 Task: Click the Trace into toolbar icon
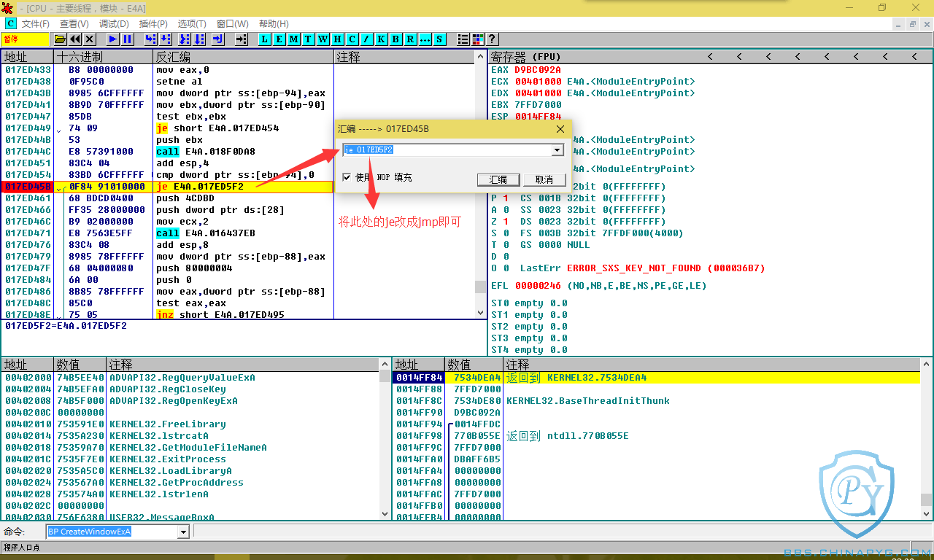point(185,39)
